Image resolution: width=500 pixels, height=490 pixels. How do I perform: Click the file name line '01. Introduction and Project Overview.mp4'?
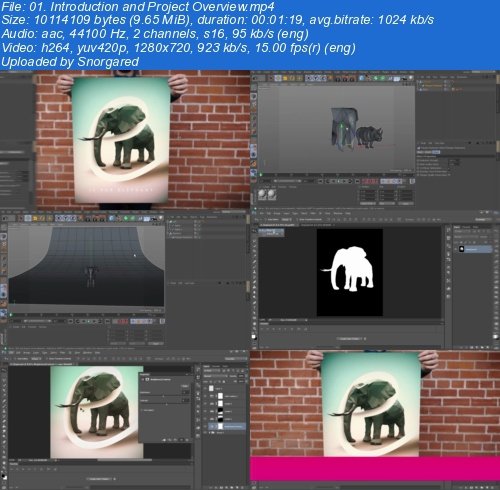(137, 7)
